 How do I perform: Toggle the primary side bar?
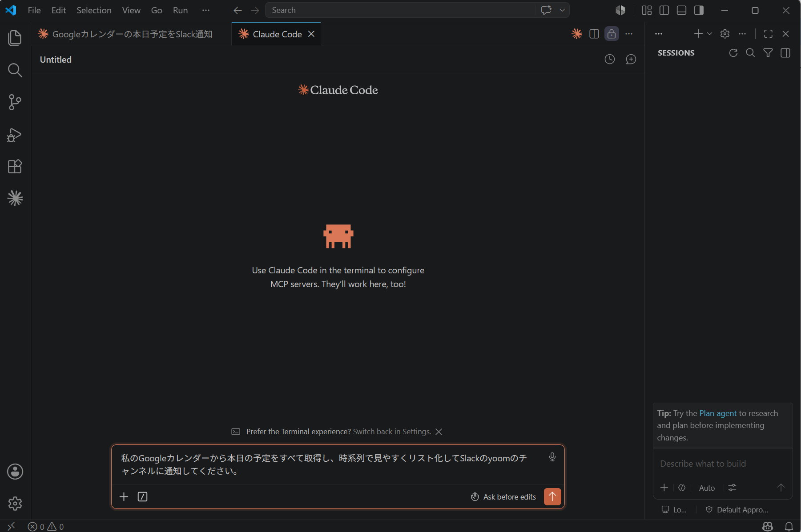pos(664,10)
